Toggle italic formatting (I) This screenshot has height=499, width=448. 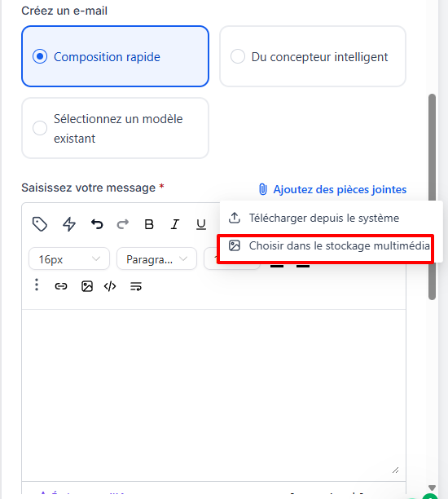tap(175, 224)
